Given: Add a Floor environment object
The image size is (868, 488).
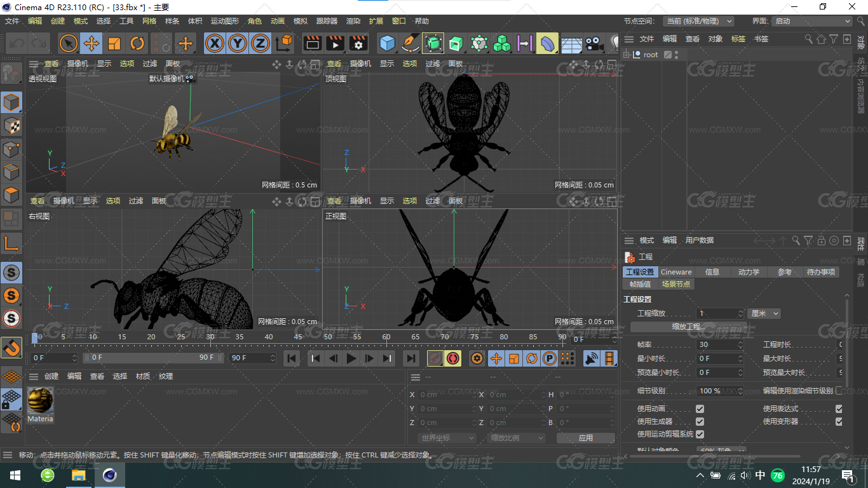Looking at the screenshot, I should [x=571, y=44].
